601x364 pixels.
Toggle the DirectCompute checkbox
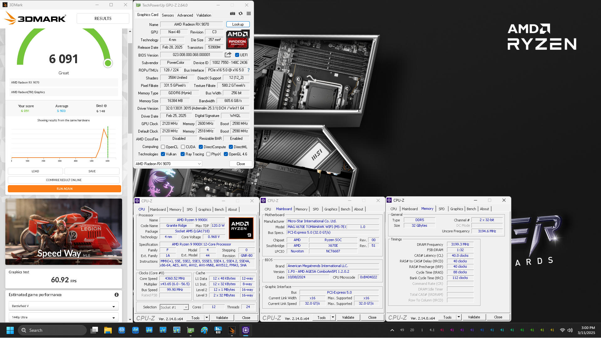pyautogui.click(x=201, y=147)
